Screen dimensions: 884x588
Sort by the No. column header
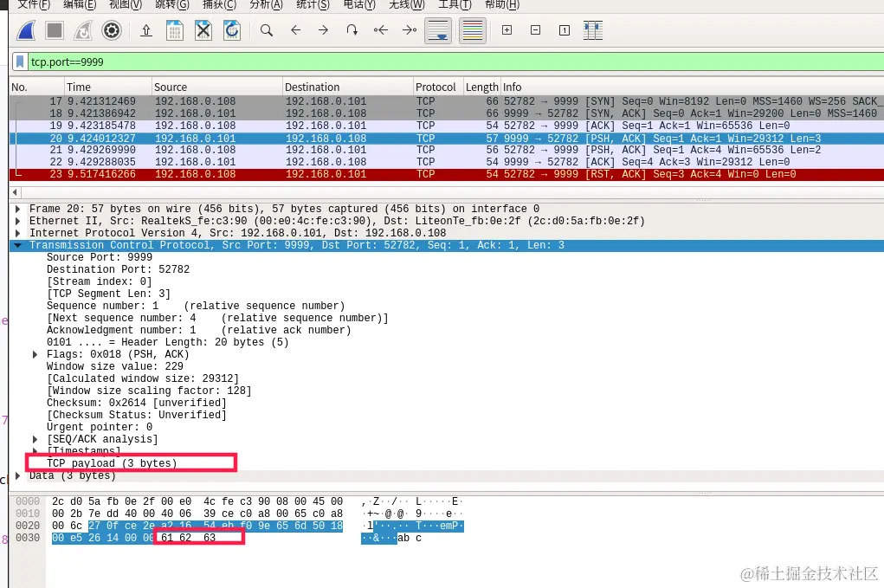pos(36,87)
